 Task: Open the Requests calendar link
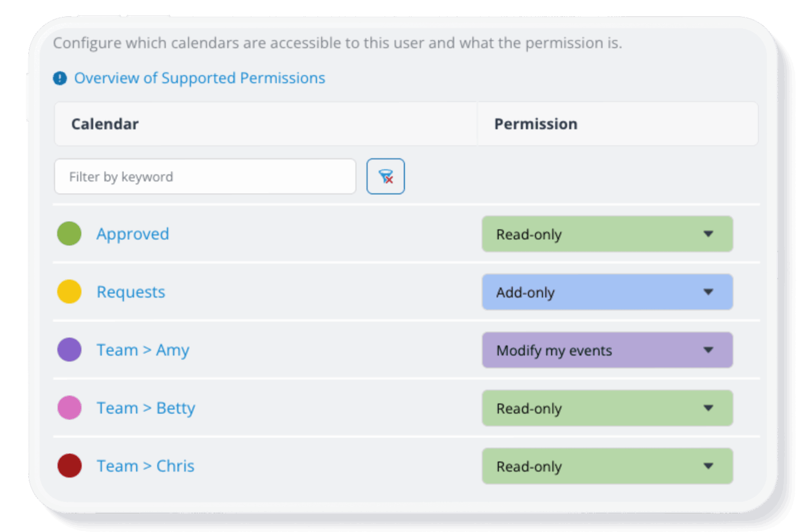click(131, 292)
